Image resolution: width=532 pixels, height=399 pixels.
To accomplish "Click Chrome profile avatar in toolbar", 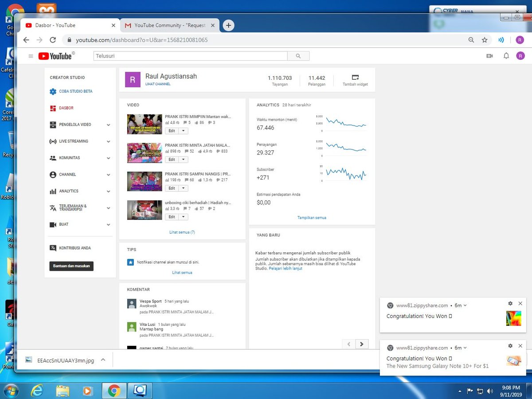I will point(520,40).
